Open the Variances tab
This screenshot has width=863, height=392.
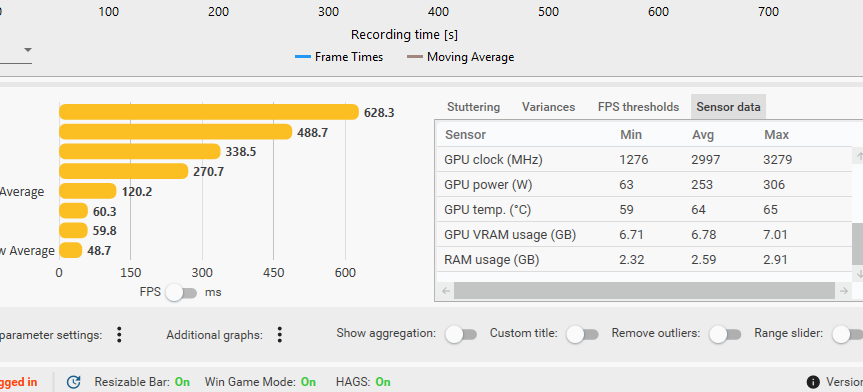[x=548, y=107]
